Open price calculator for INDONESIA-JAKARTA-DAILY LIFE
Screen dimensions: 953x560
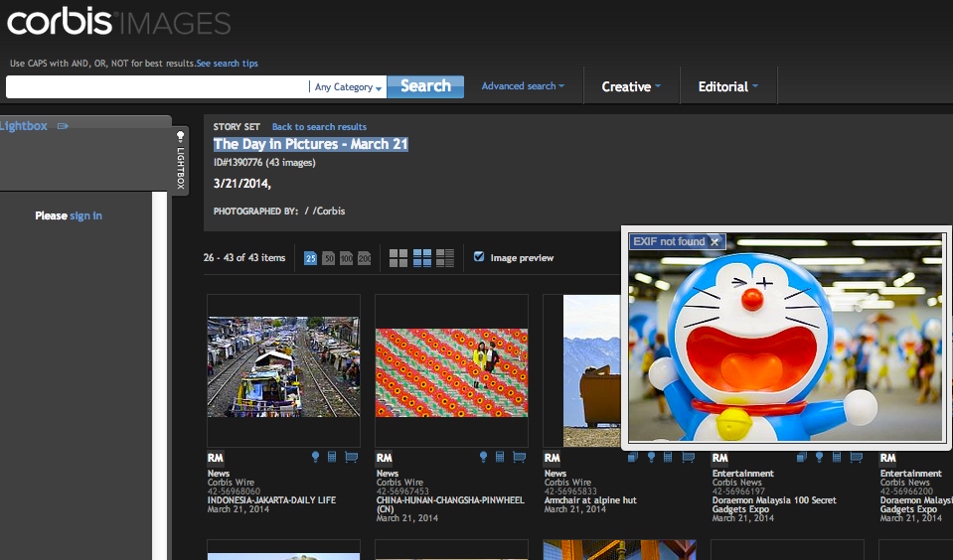[x=332, y=457]
